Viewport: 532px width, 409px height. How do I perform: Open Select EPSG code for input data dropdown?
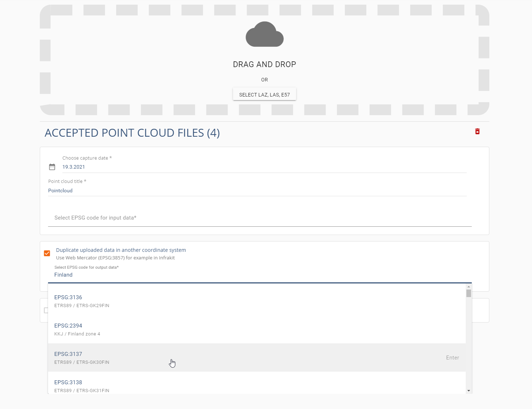tap(260, 218)
